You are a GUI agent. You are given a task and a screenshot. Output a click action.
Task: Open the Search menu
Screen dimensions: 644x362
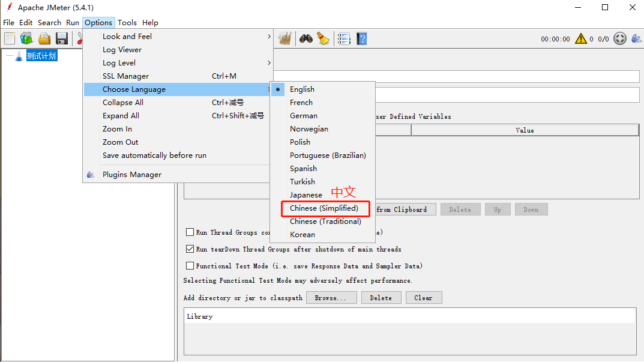tap(49, 23)
